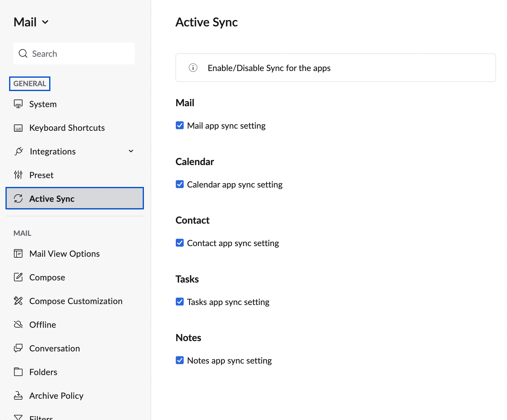Screen dimensions: 507x420
Task: Uncheck Mail app sync setting
Action: 180,126
